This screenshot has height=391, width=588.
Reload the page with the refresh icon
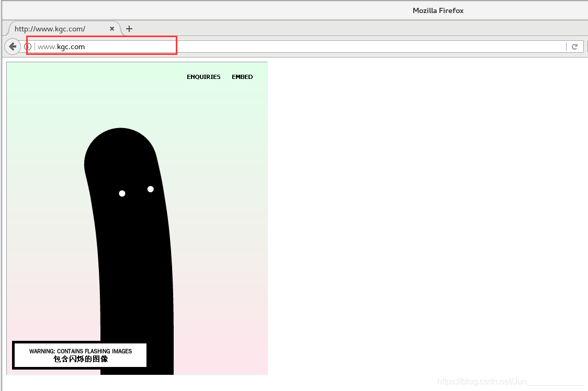[574, 47]
